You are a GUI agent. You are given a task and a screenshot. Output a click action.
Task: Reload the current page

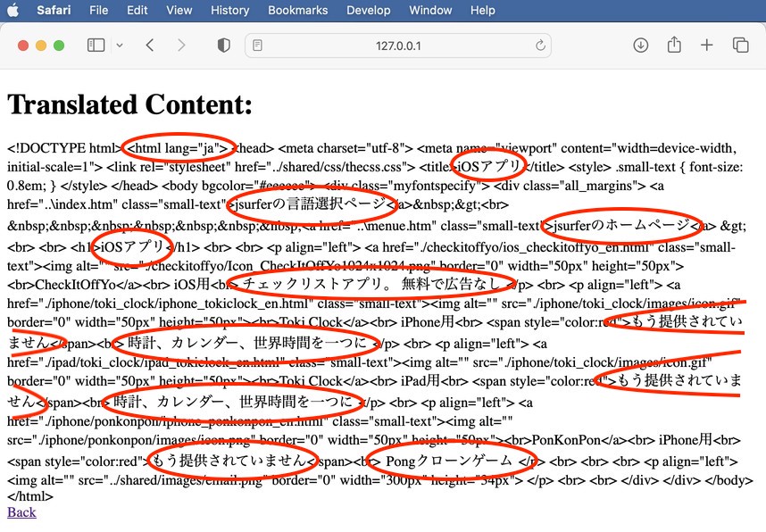click(x=540, y=46)
